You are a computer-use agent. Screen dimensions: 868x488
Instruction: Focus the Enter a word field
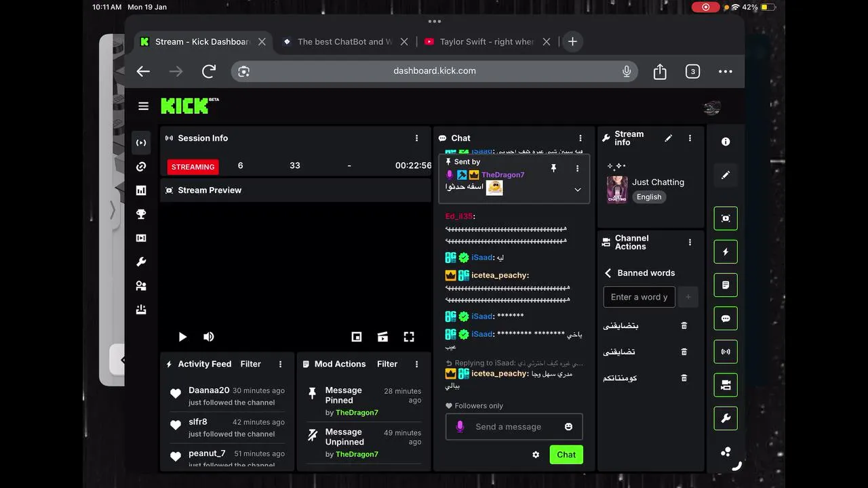point(639,297)
